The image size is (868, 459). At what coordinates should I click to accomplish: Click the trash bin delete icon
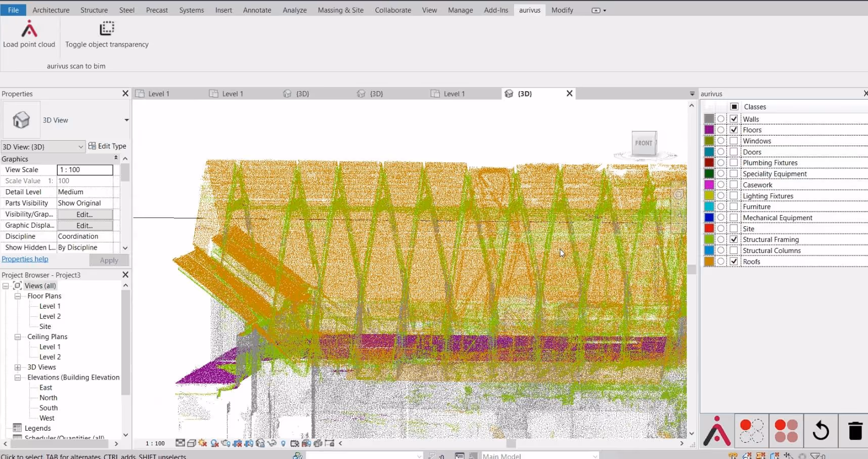coord(855,431)
